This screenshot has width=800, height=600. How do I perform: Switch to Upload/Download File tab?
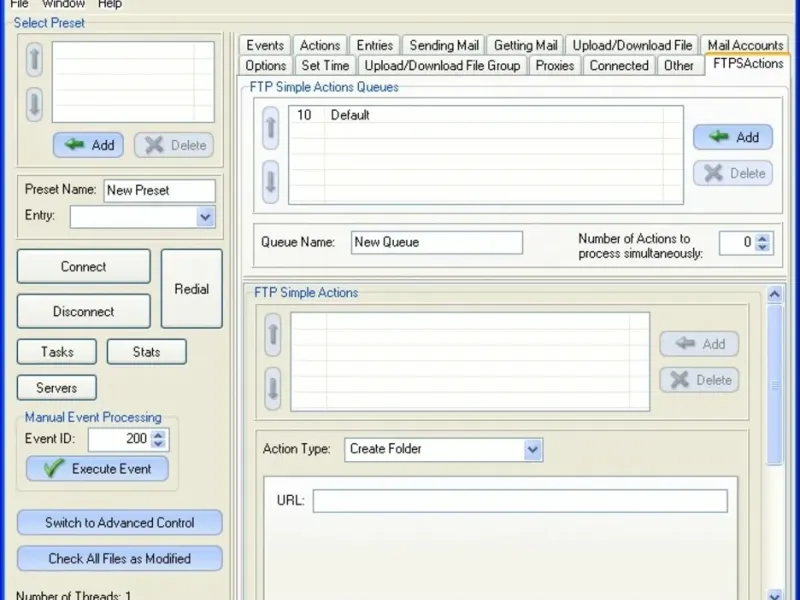tap(632, 45)
